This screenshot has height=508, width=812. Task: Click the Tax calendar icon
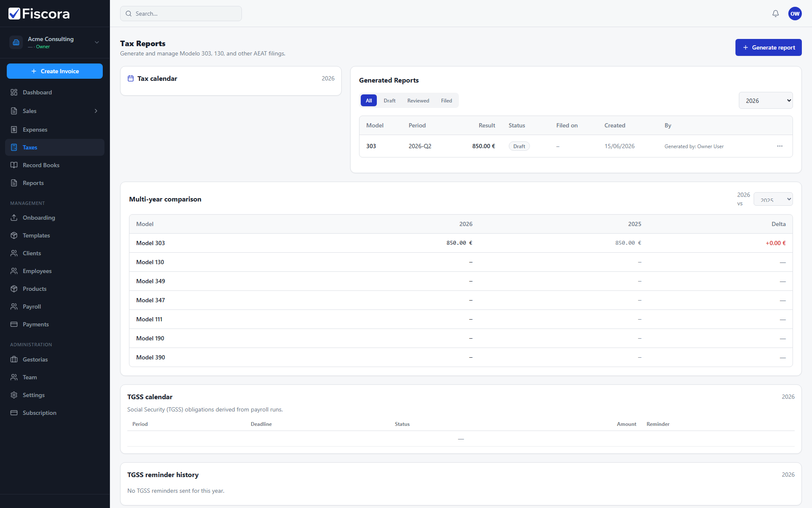click(x=131, y=78)
